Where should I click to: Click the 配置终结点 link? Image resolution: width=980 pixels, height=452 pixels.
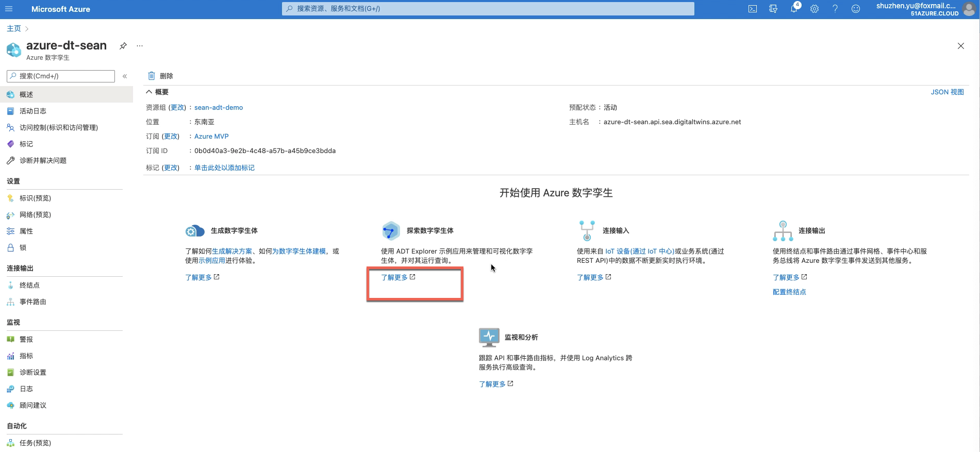tap(789, 292)
